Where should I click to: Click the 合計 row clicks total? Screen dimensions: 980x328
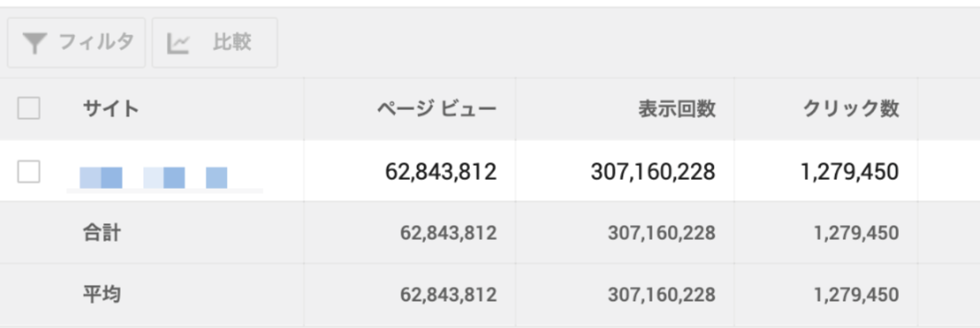[x=856, y=232]
